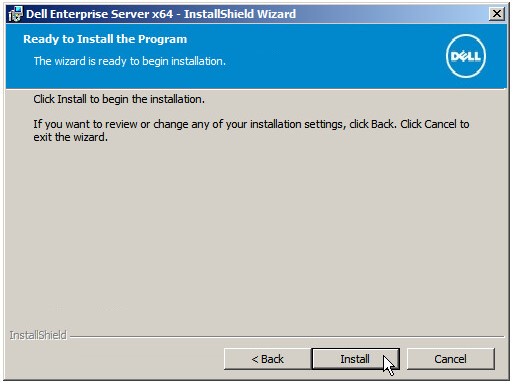Start installation with the Install button

click(x=355, y=359)
